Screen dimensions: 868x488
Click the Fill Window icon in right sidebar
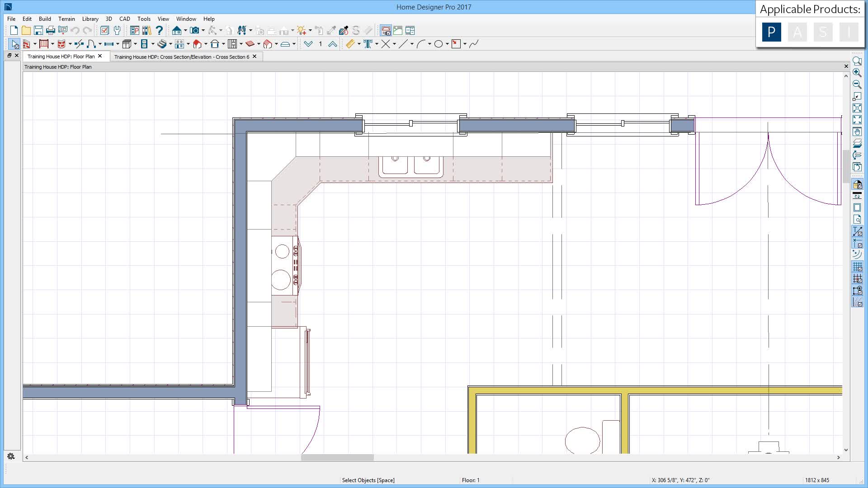[x=857, y=108]
